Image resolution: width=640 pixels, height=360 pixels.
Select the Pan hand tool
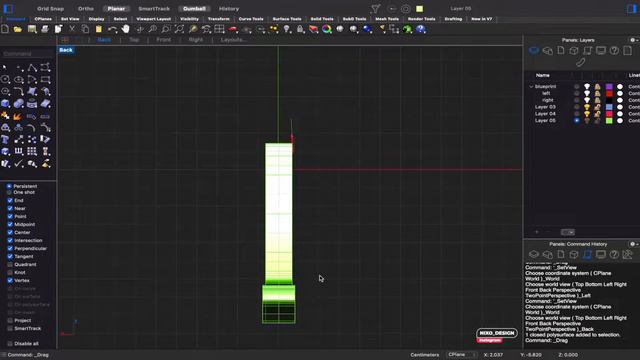click(125, 29)
